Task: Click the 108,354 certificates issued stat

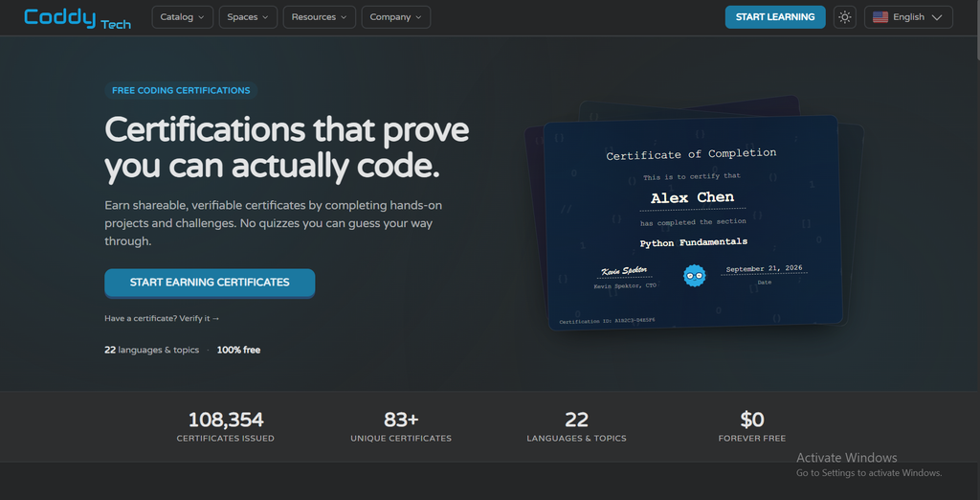Action: click(x=226, y=426)
